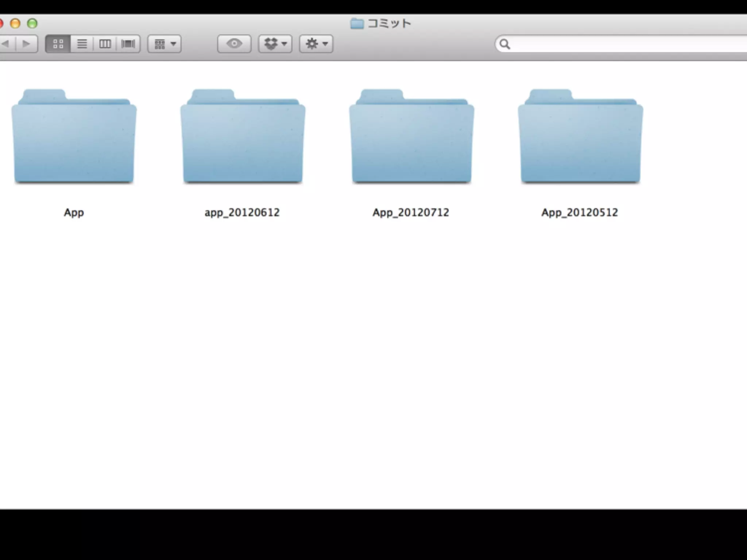The height and width of the screenshot is (560, 747).
Task: Click the app_20120612 folder name label
Action: pos(242,213)
